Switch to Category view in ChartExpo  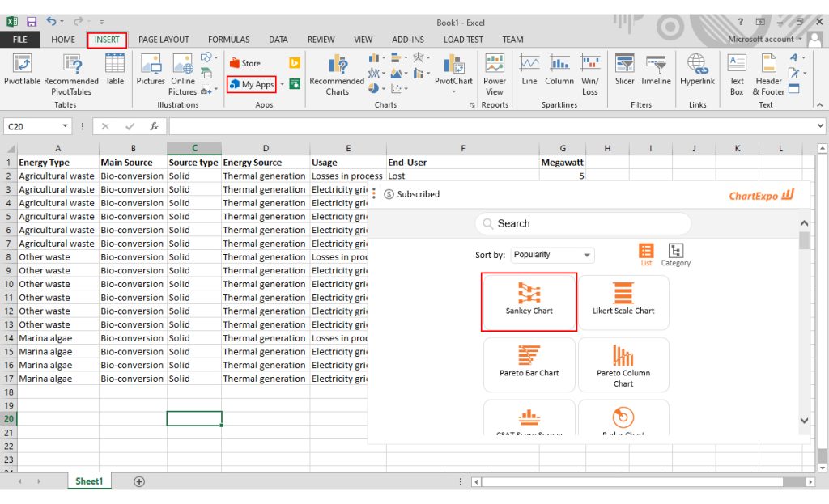(x=676, y=254)
